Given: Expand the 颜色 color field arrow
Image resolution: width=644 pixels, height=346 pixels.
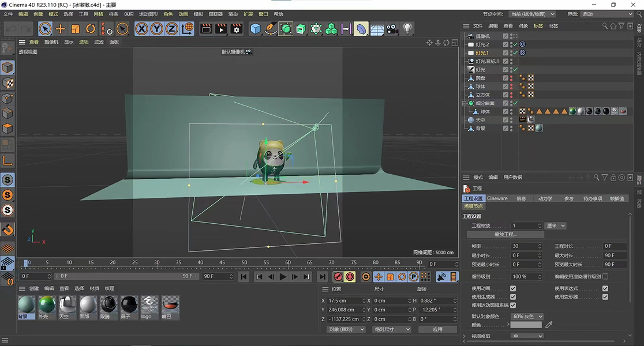Looking at the screenshot, I should (x=508, y=324).
